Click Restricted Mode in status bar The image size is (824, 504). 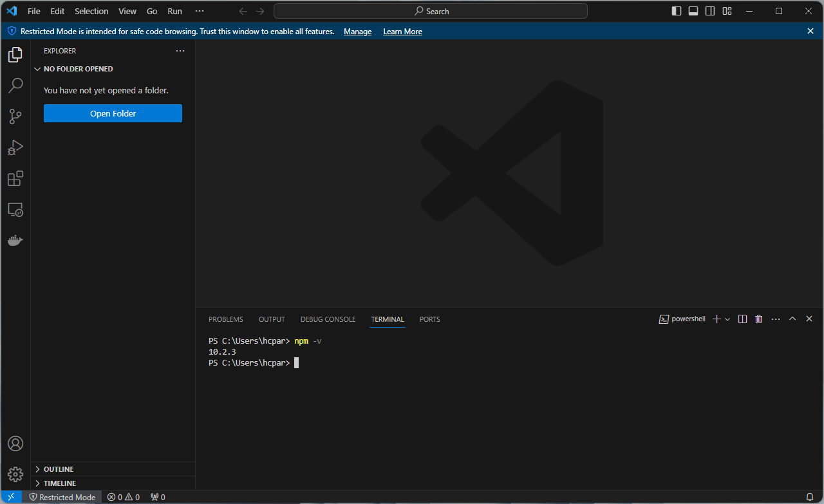[x=62, y=497]
